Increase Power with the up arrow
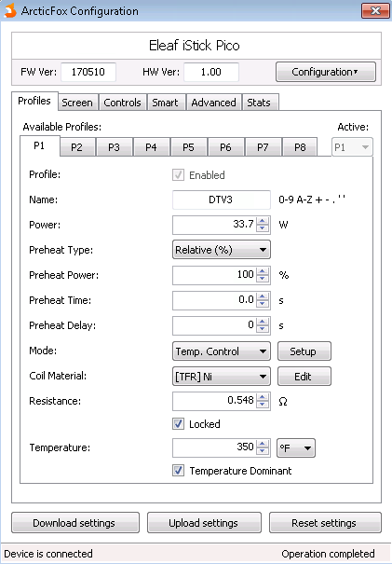This screenshot has height=564, width=392. [x=263, y=221]
